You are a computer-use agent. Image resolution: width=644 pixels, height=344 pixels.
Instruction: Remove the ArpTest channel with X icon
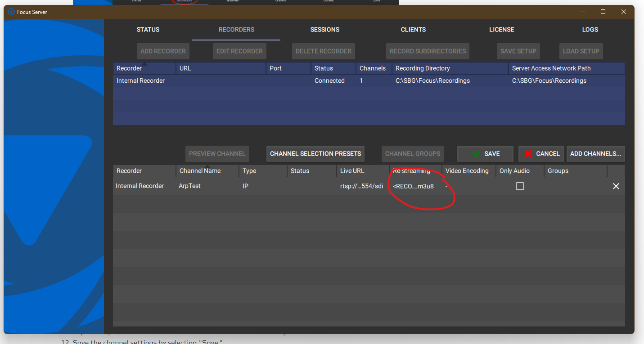click(x=616, y=186)
